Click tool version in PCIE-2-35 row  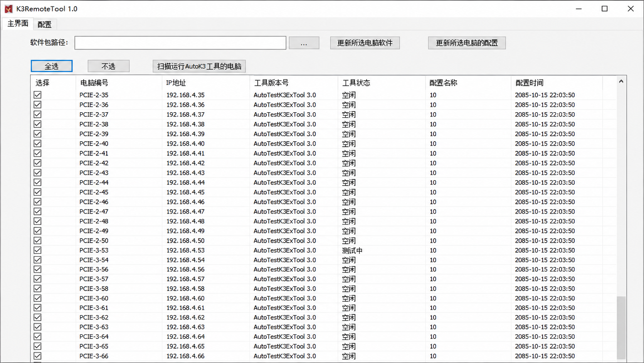point(285,95)
